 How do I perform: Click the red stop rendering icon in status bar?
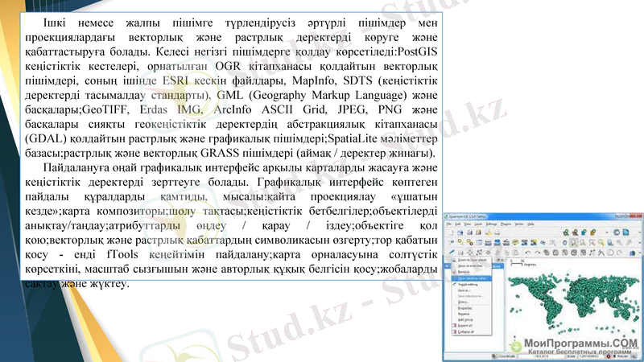pos(609,356)
